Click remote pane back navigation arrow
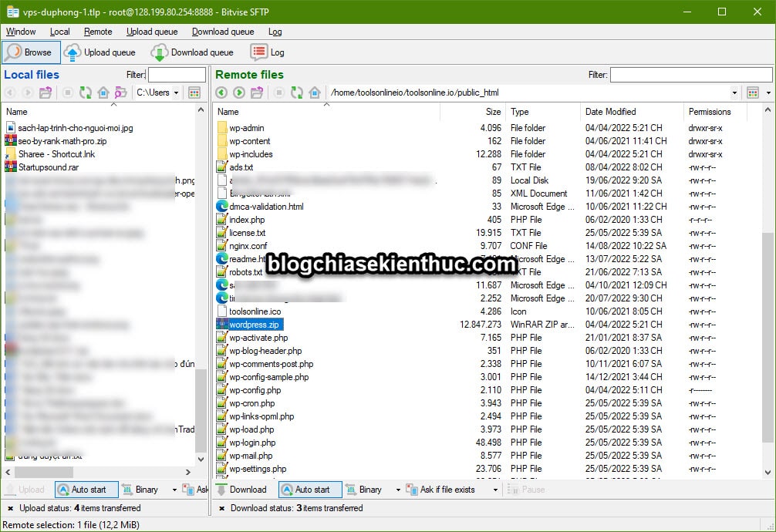Image resolution: width=776 pixels, height=532 pixels. [x=221, y=93]
